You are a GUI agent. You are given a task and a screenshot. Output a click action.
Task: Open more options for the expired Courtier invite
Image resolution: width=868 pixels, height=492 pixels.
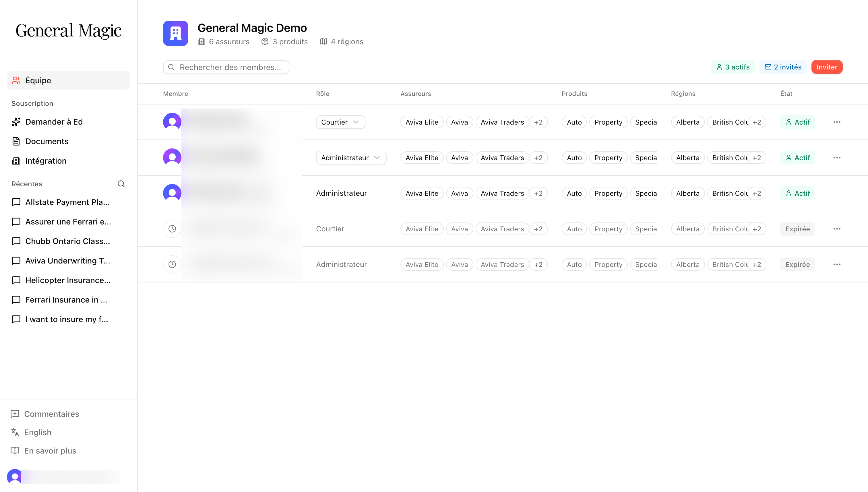point(837,229)
